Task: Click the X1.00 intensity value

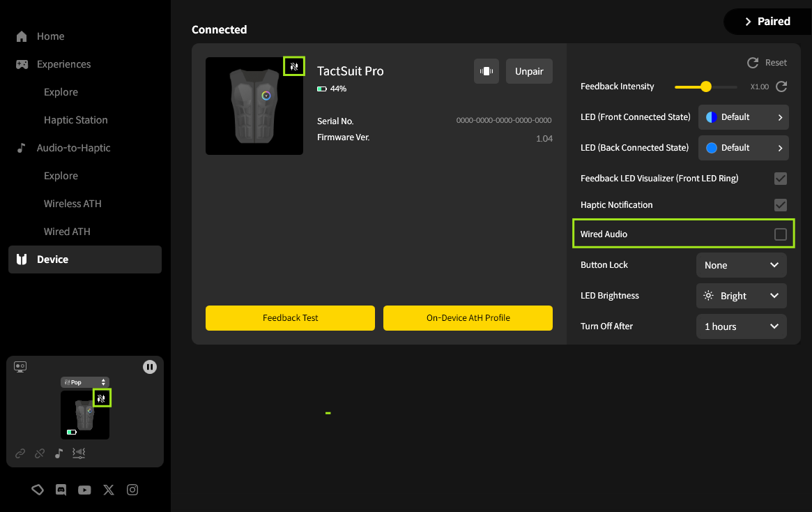Action: [x=760, y=87]
